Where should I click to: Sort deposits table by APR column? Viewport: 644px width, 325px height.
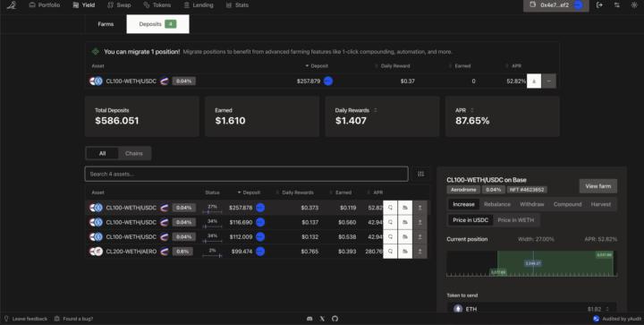375,192
